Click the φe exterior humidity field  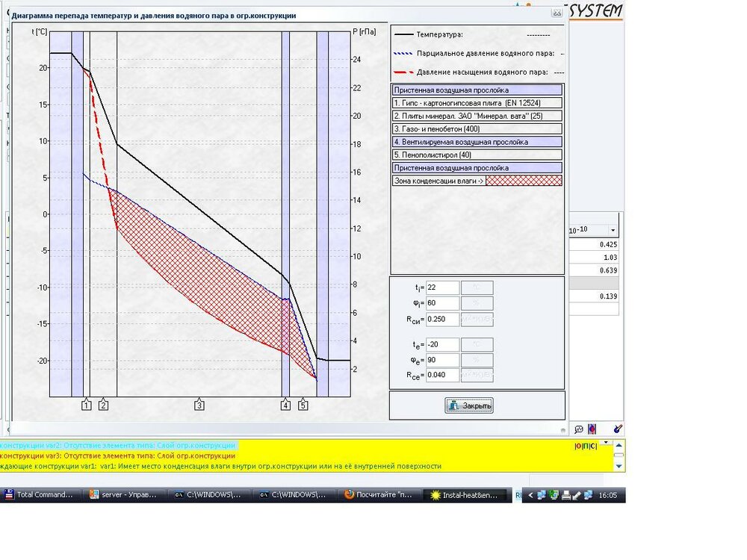click(442, 360)
